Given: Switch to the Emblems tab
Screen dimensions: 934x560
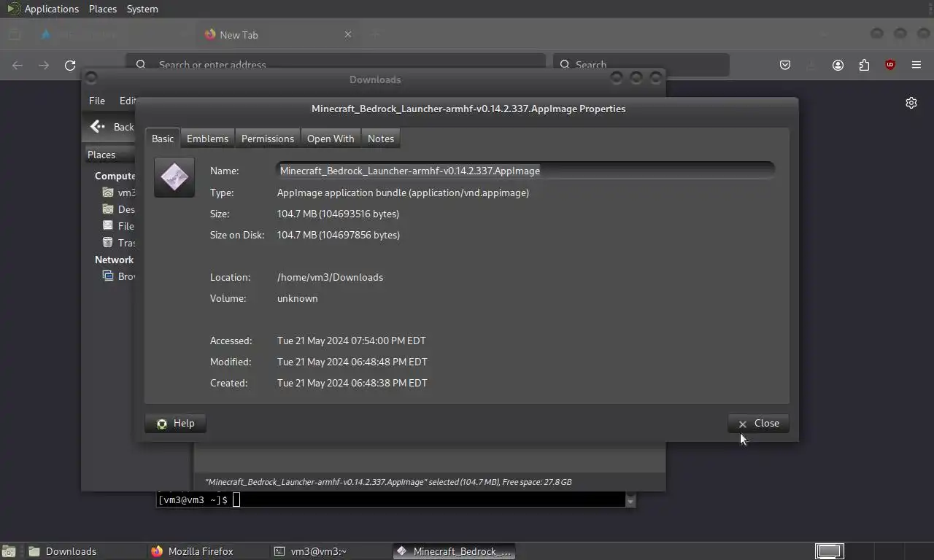Looking at the screenshot, I should pos(207,139).
